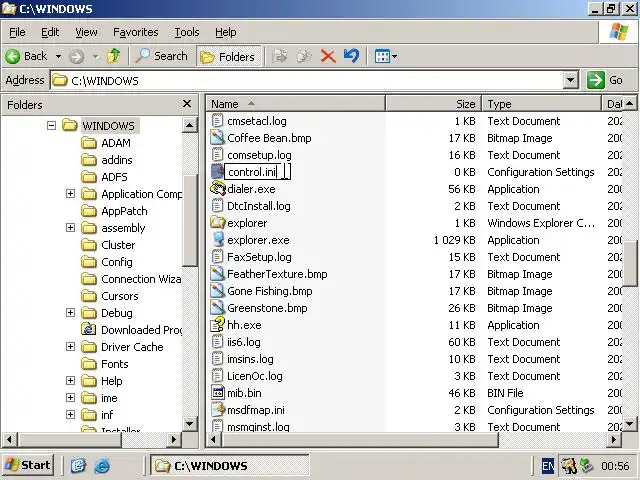Collapse the WINDOWS tree node

[51, 125]
